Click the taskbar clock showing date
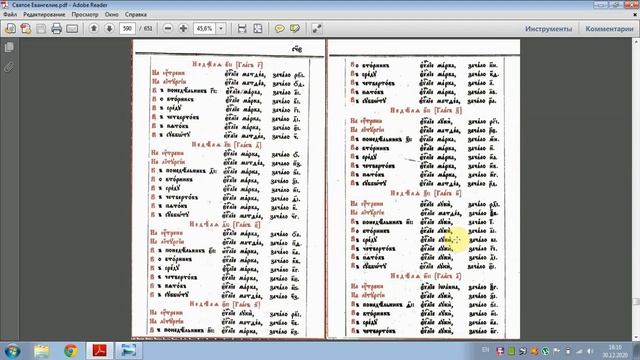Screen dimensions: 640x360 tap(615, 351)
